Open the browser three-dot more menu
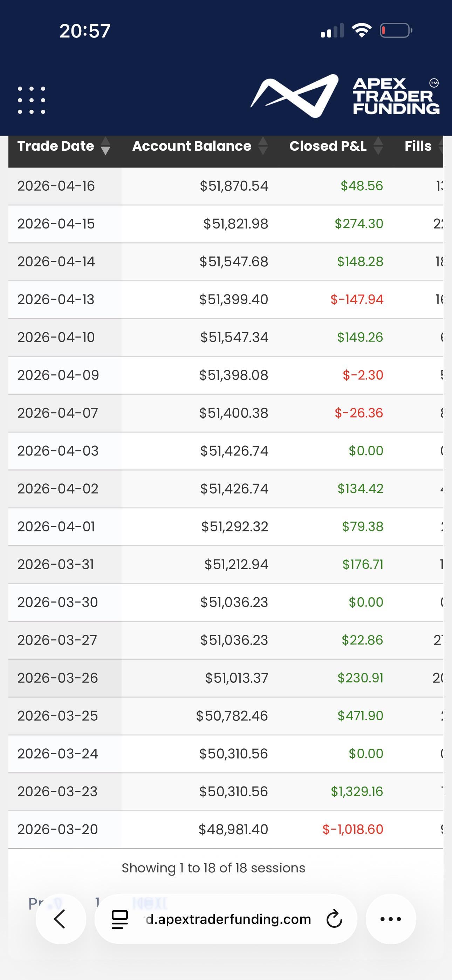 pyautogui.click(x=390, y=919)
